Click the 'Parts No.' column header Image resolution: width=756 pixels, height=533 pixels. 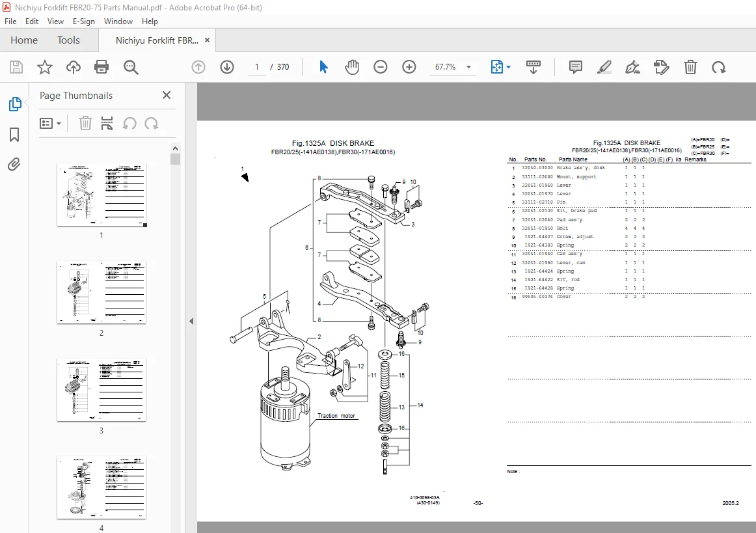[x=535, y=159]
